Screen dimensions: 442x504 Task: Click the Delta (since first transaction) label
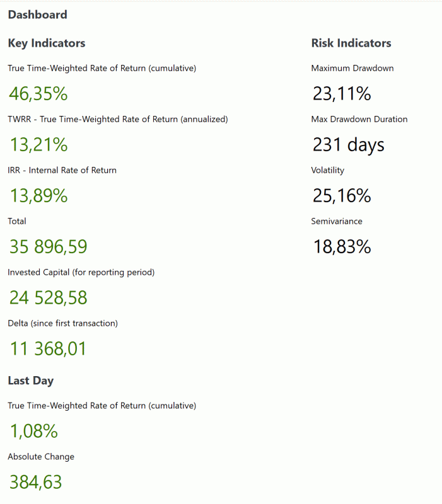pyautogui.click(x=62, y=323)
